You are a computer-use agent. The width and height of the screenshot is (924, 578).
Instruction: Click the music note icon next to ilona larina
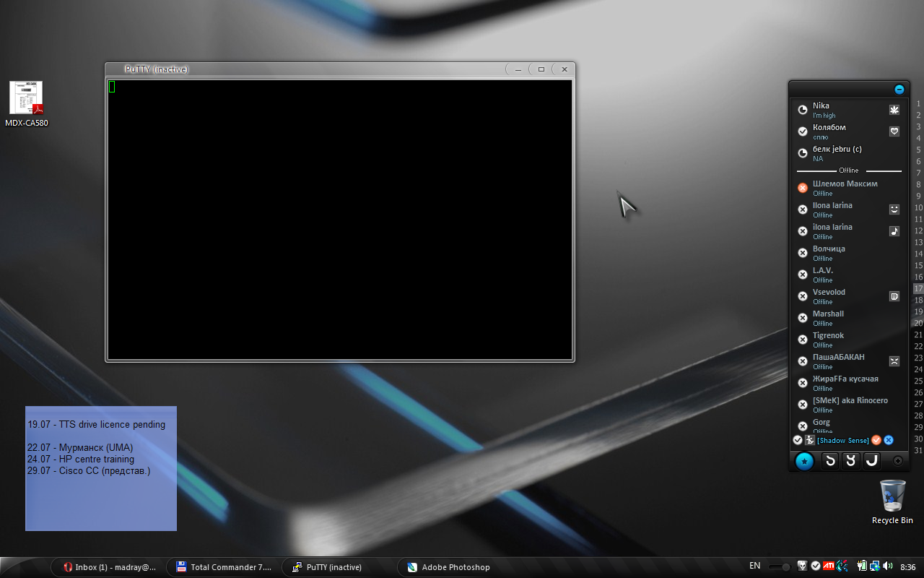pos(894,231)
